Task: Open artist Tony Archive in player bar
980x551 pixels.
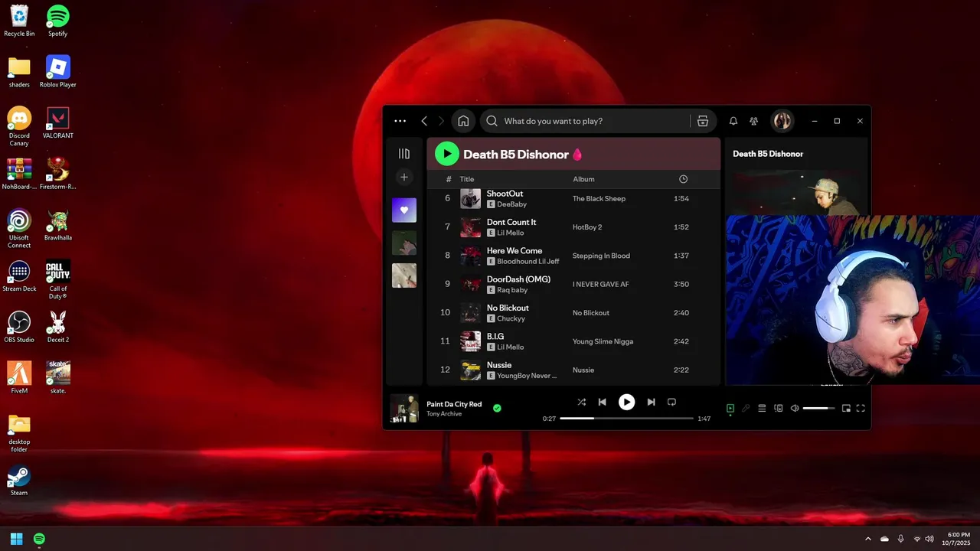Action: [x=444, y=414]
